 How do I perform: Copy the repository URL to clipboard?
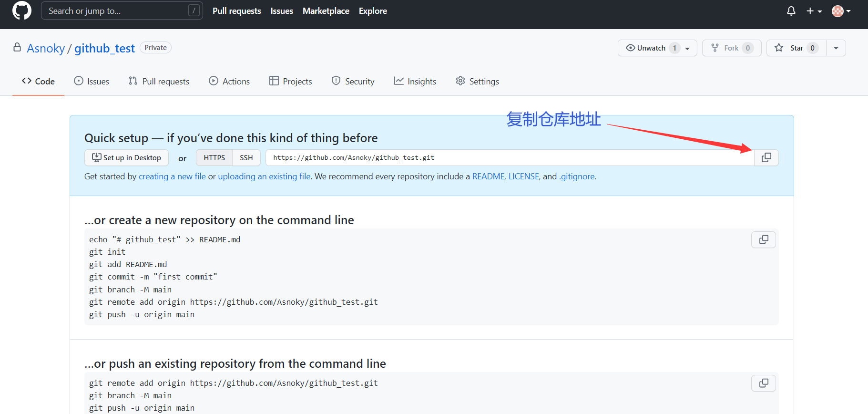tap(766, 157)
